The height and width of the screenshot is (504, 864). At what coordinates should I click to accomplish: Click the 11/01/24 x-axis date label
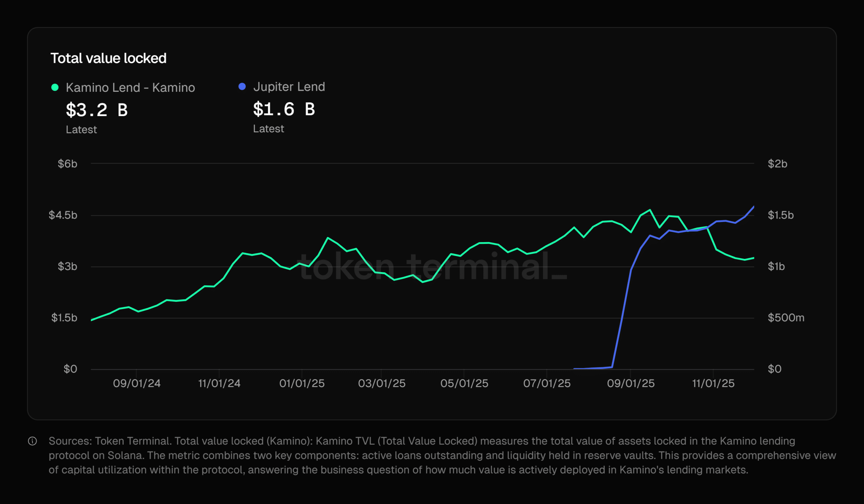(x=219, y=383)
